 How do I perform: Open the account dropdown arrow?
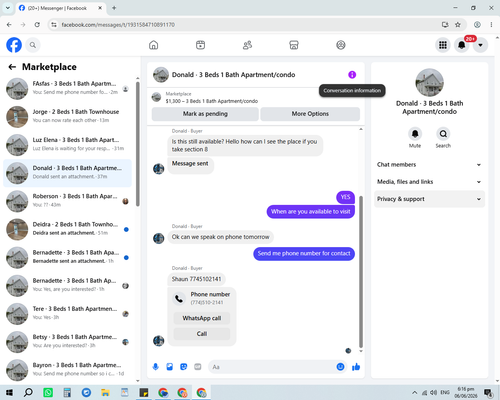[480, 45]
